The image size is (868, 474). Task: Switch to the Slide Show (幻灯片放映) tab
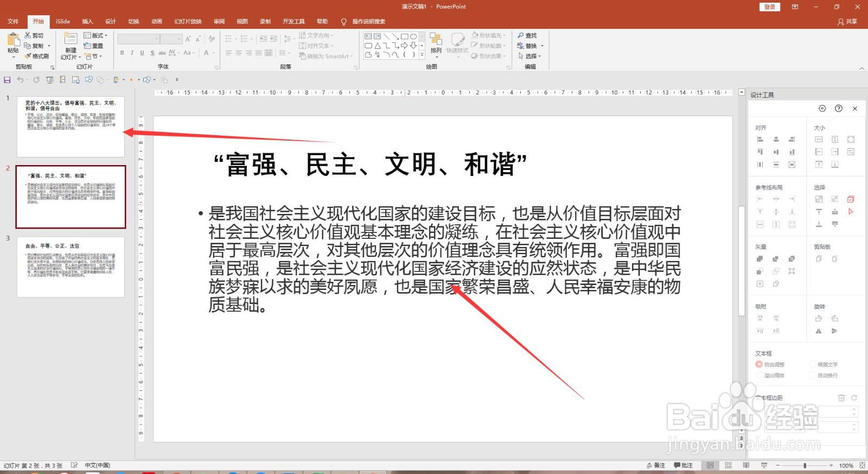point(188,21)
